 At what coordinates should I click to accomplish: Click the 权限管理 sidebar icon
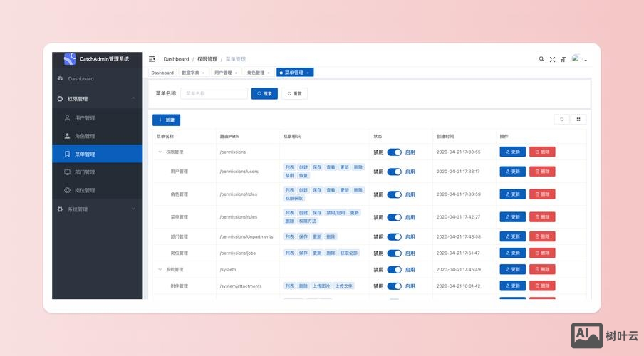click(x=60, y=99)
